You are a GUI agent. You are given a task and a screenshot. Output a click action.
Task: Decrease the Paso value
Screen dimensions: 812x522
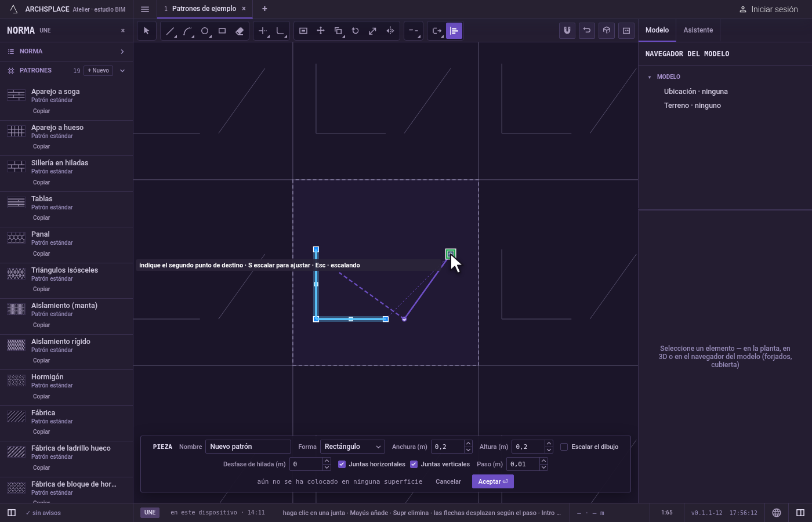tap(543, 467)
